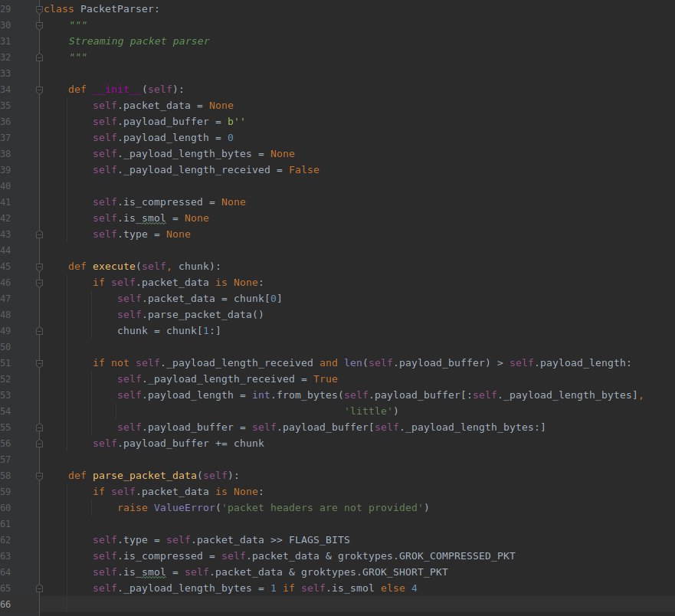The height and width of the screenshot is (616, 675).
Task: Click line number 33 in the gutter
Action: [5, 74]
